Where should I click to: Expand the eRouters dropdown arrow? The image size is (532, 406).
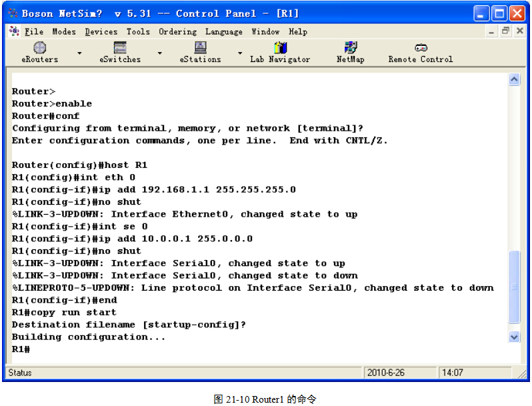pyautogui.click(x=79, y=53)
